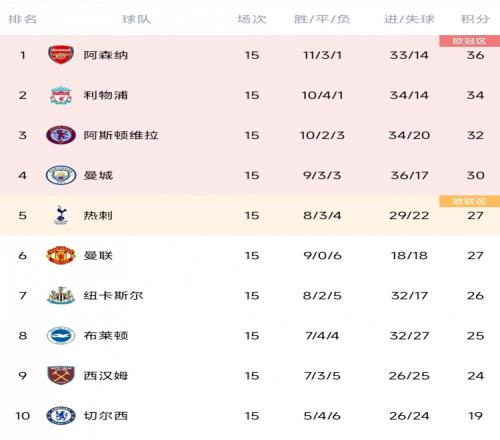Select the Chelsea club badge
The height and width of the screenshot is (440, 500).
pos(61,415)
